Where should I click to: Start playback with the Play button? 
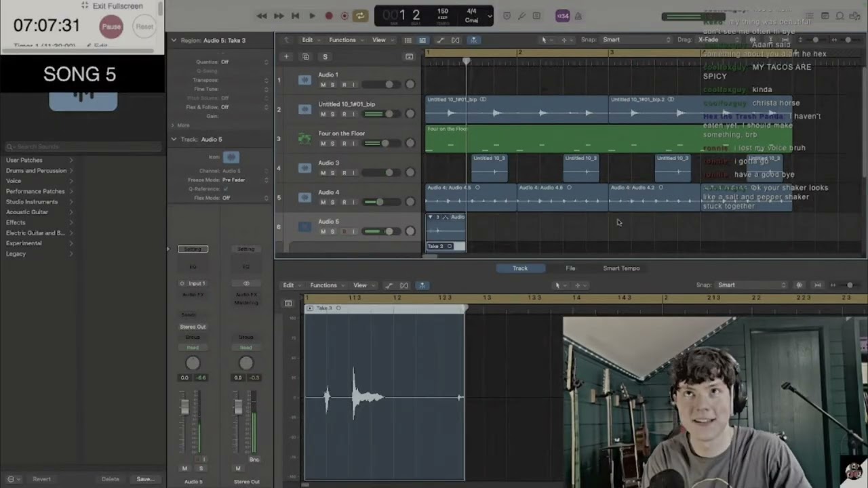click(312, 16)
